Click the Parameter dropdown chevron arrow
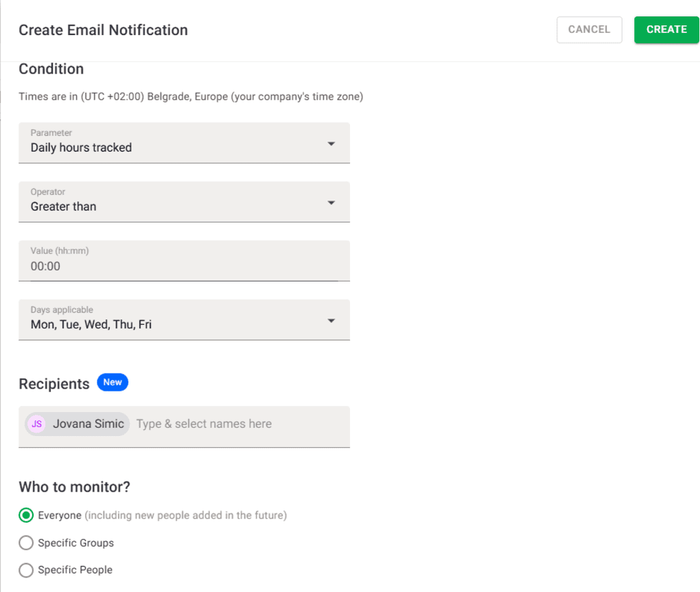The width and height of the screenshot is (700, 592). click(x=331, y=143)
